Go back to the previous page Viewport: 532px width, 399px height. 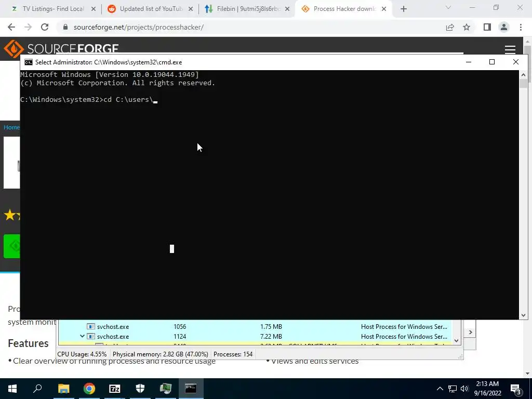click(11, 27)
